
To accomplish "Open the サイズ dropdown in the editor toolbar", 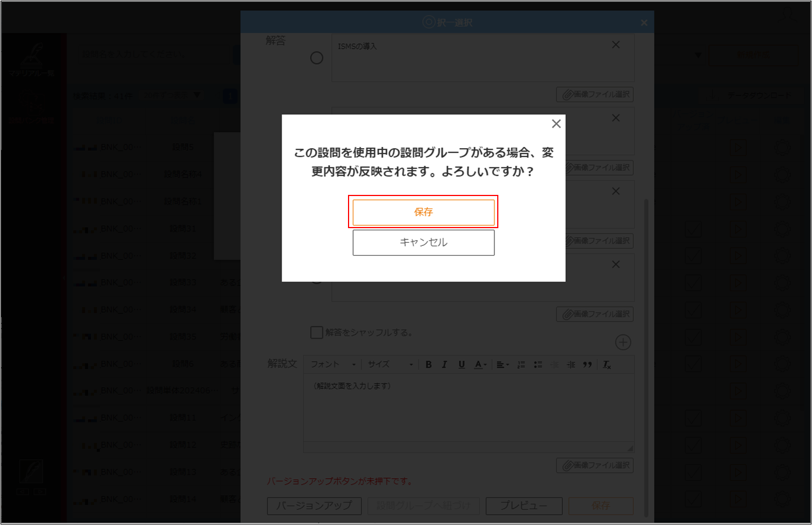I will click(390, 364).
